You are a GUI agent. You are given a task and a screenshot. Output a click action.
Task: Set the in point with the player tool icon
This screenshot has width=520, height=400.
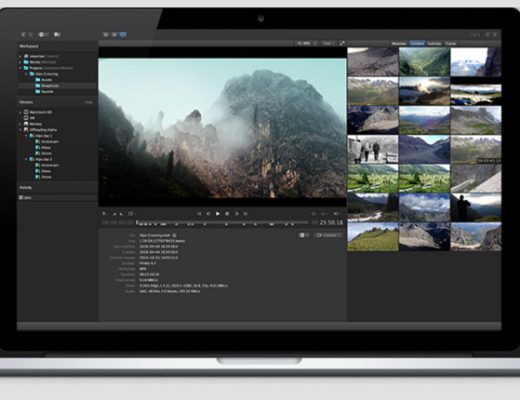click(115, 214)
